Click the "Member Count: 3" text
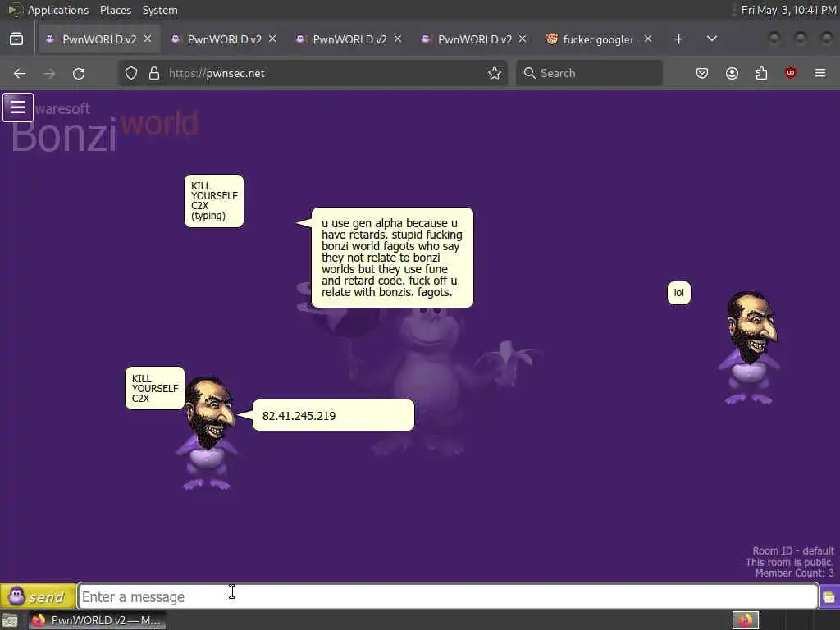 coord(794,573)
